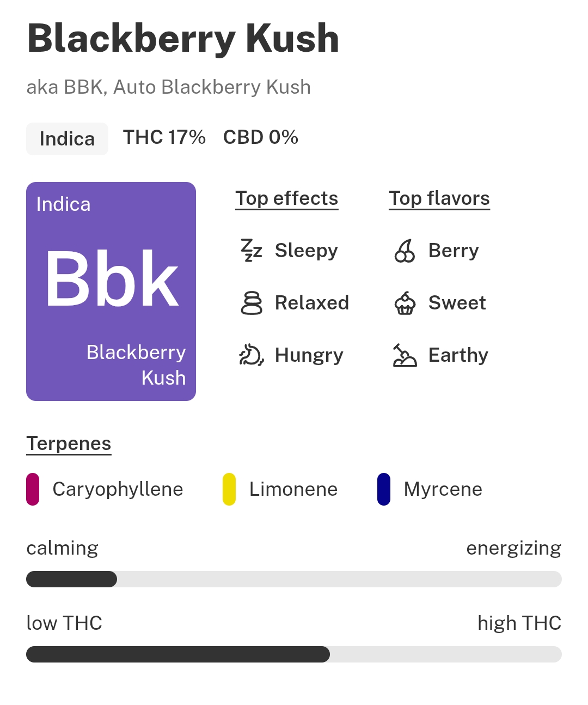The width and height of the screenshot is (588, 705).
Task: Click the Earthy flavor label
Action: tap(458, 355)
